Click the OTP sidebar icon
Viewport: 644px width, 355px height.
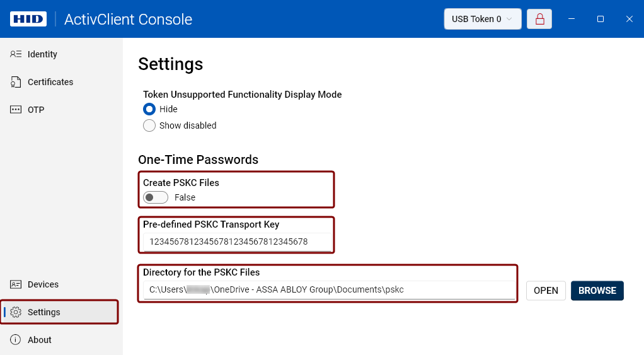pos(16,110)
